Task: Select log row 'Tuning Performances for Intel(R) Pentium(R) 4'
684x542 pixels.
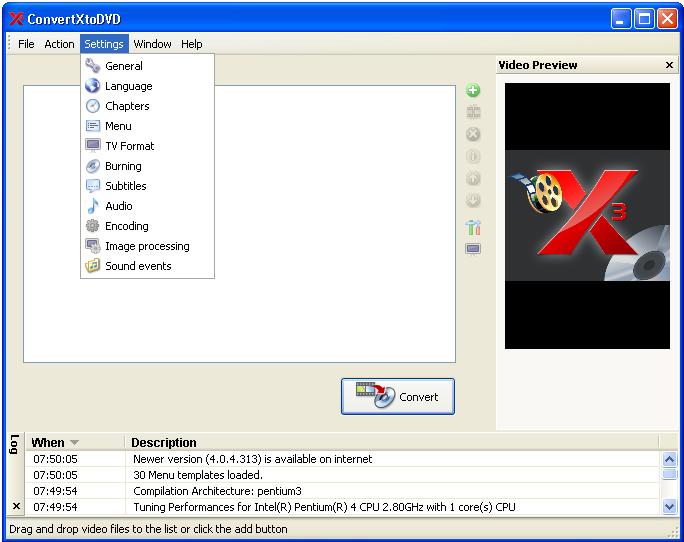Action: (x=342, y=507)
